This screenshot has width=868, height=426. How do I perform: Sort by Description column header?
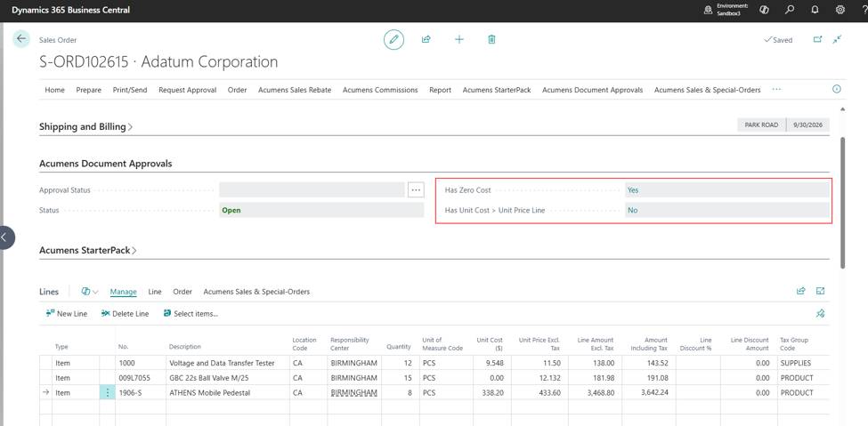185,347
